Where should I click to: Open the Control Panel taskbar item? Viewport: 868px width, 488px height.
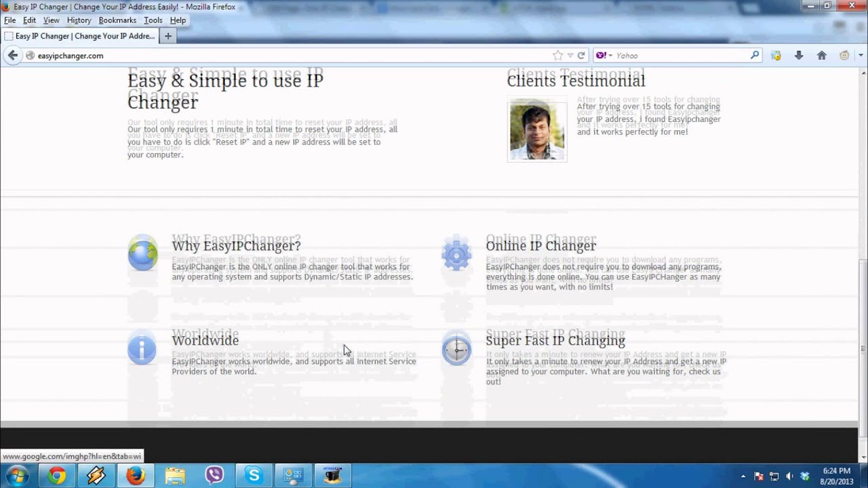293,476
